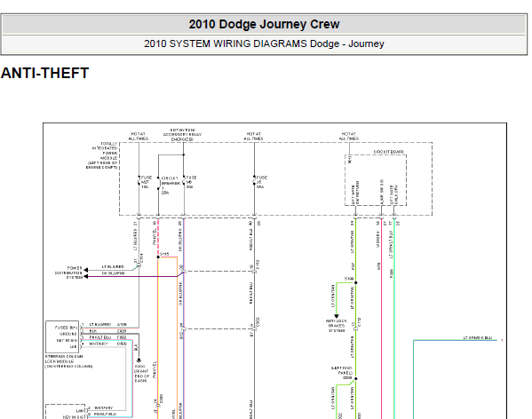Click the Steering Column Lock Module box
Viewport: 532px width, 419px height.
pyautogui.click(x=62, y=337)
